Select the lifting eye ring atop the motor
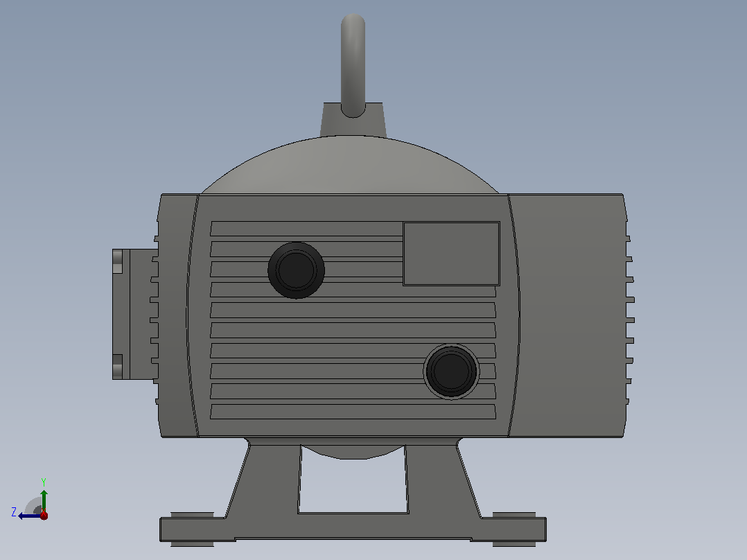This screenshot has height=560, width=747. tap(353, 66)
